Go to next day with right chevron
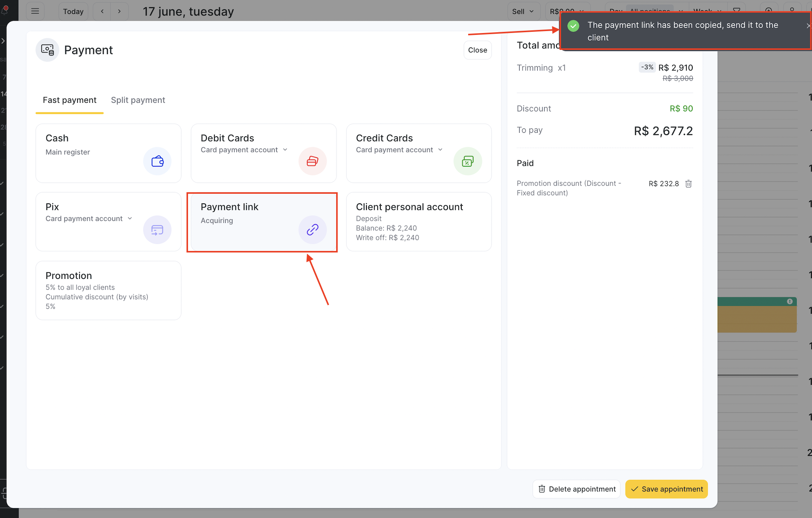The image size is (812, 518). click(119, 12)
